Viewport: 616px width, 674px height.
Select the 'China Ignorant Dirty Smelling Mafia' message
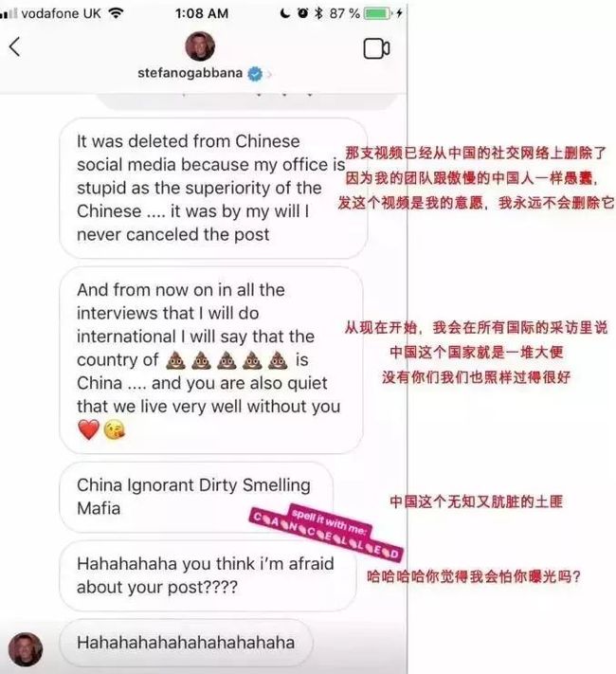click(x=196, y=497)
